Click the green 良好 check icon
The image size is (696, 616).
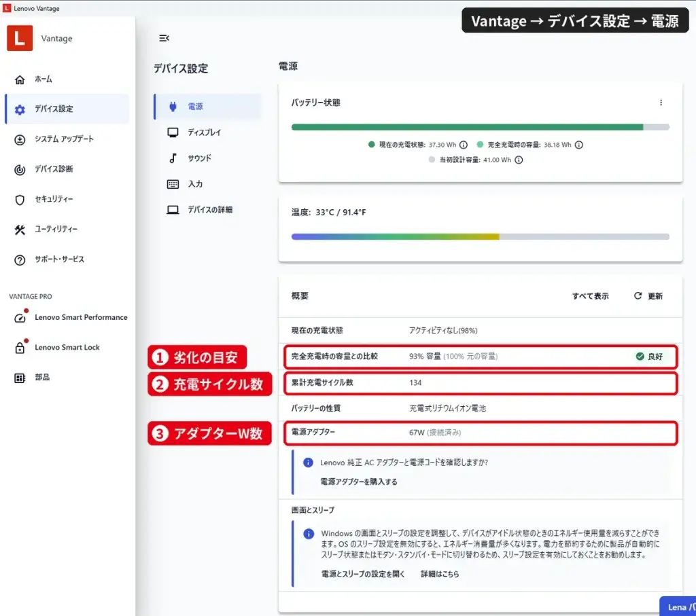pos(640,356)
